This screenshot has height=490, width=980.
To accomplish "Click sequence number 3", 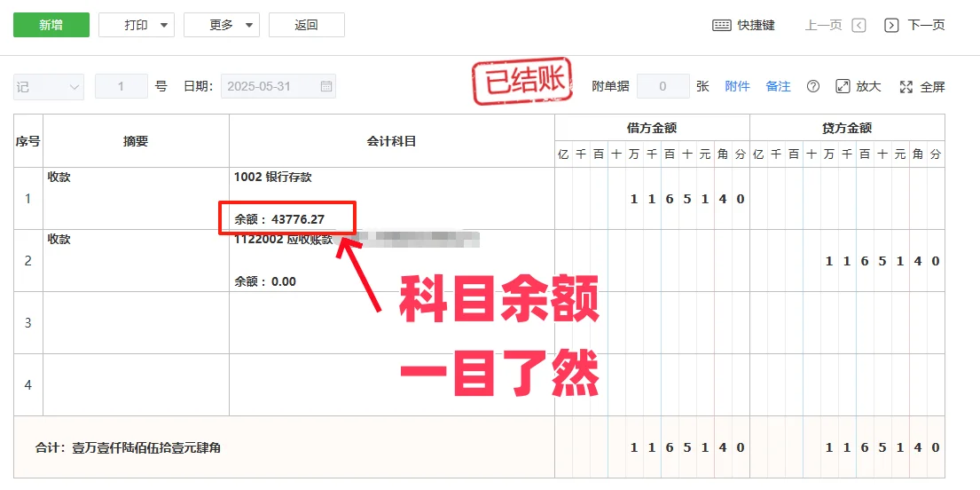I will [27, 323].
